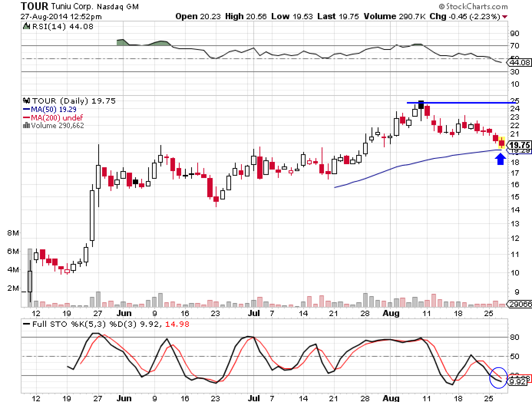This screenshot has width=532, height=402.
Task: Select the Chg -0.45 (-2.23%) value
Action: [x=464, y=16]
